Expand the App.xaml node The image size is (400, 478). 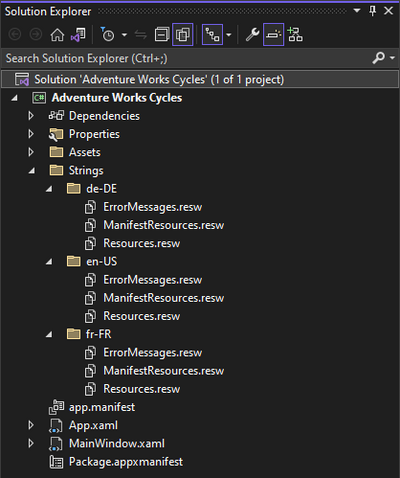[x=31, y=425]
